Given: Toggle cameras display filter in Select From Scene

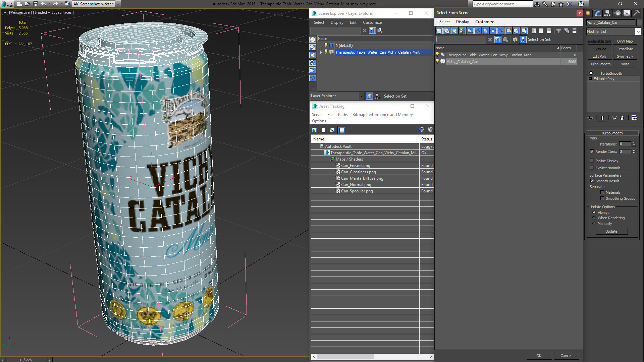Looking at the screenshot, I should [x=462, y=31].
